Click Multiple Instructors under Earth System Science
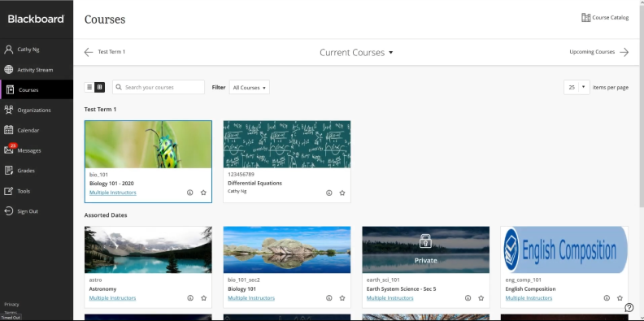 pos(389,298)
